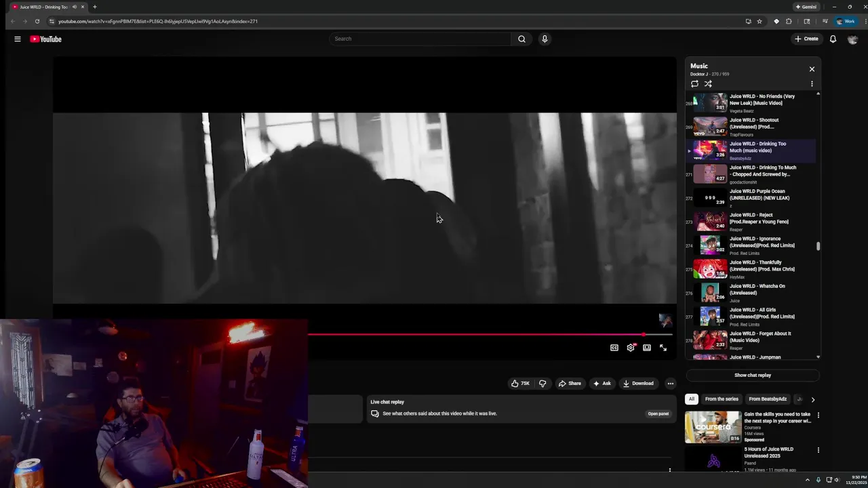
Task: Open options for 5 Hours of Juice WRLD
Action: [x=818, y=450]
